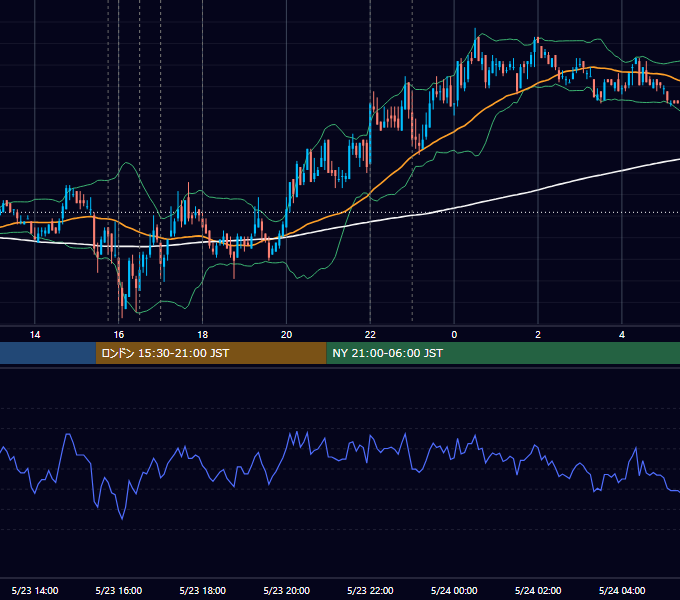Click the 14 hour axis label

click(x=35, y=335)
